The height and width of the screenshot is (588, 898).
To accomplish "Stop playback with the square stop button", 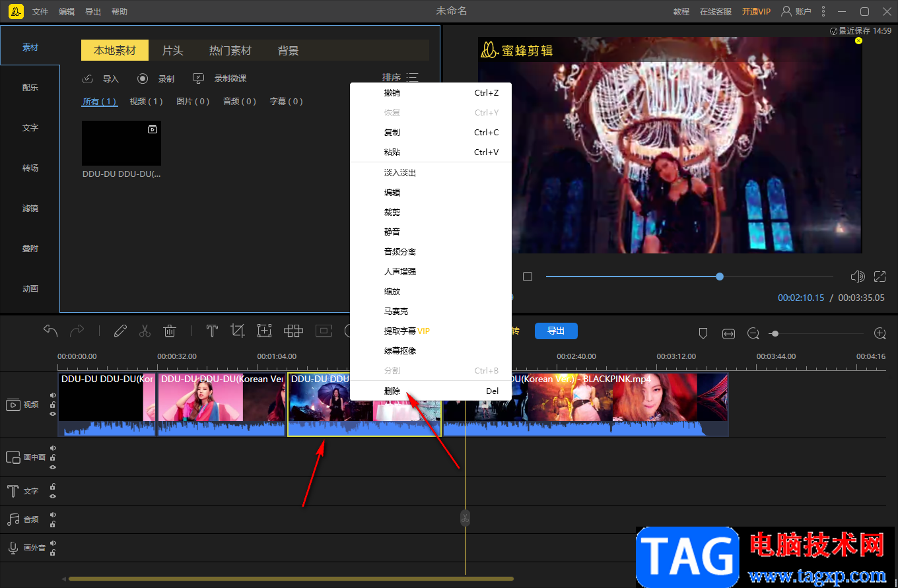I will pos(528,277).
